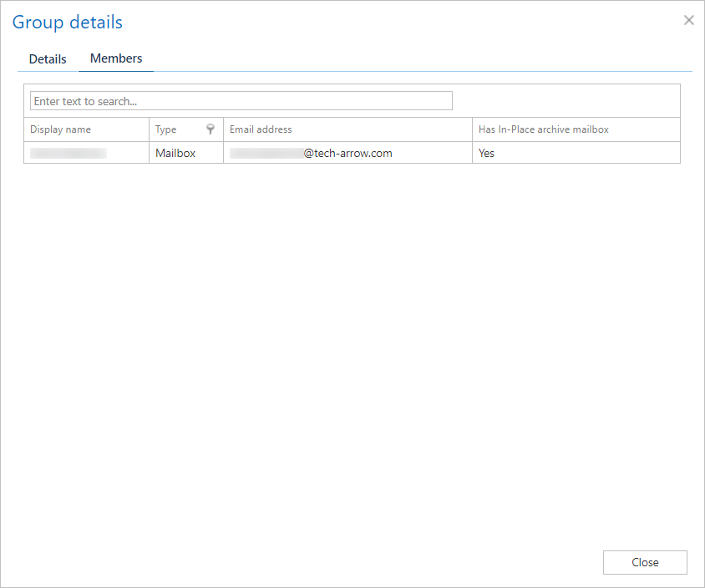Switch to the Details tab
Image resolution: width=705 pixels, height=588 pixels.
tap(48, 59)
